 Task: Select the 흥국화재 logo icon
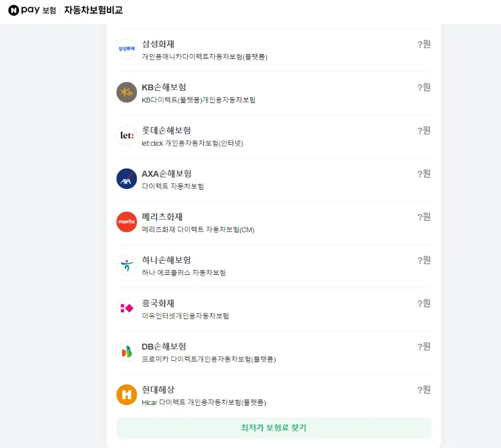[x=126, y=307]
